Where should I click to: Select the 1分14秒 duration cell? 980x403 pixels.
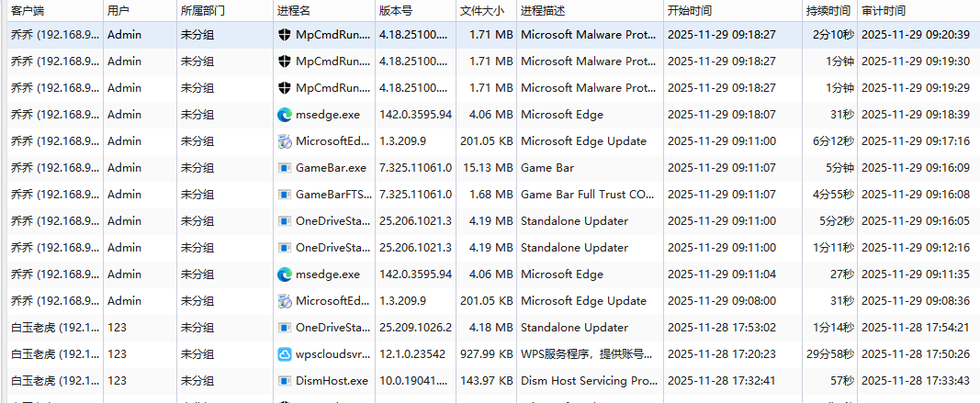pyautogui.click(x=833, y=328)
